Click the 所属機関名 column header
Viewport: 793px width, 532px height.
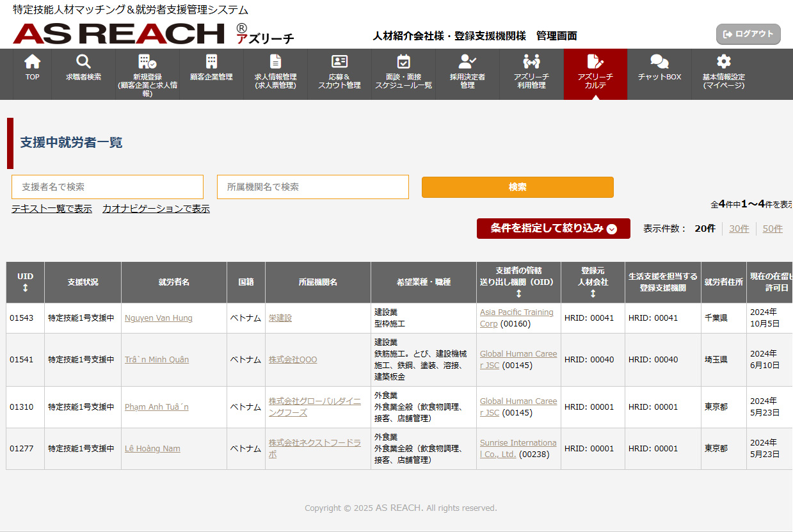318,282
